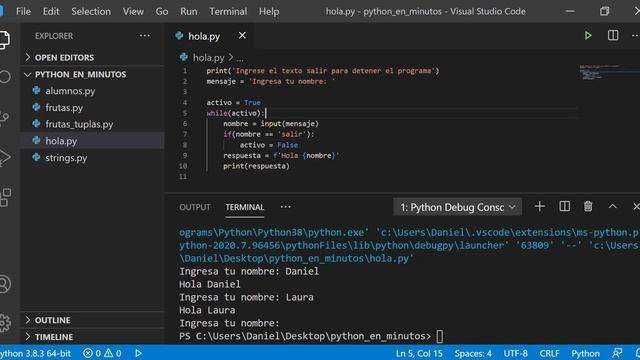This screenshot has width=640, height=360.
Task: Click the status bar run play icon
Action: coord(138,353)
